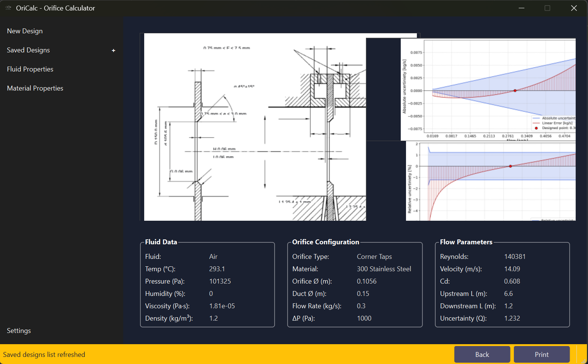
Task: Select the Orifice Ø value 0.1056
Action: click(x=367, y=281)
